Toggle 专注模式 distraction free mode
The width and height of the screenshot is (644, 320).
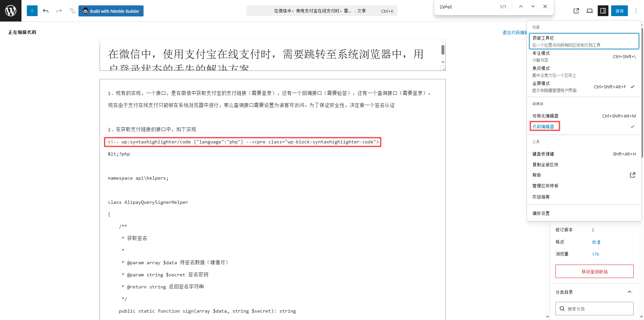click(584, 56)
